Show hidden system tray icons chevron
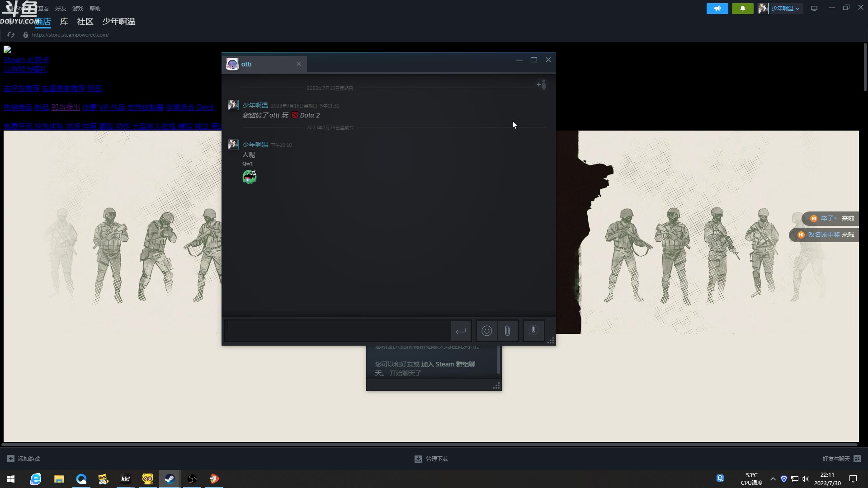Viewport: 868px width, 488px height. point(773,479)
